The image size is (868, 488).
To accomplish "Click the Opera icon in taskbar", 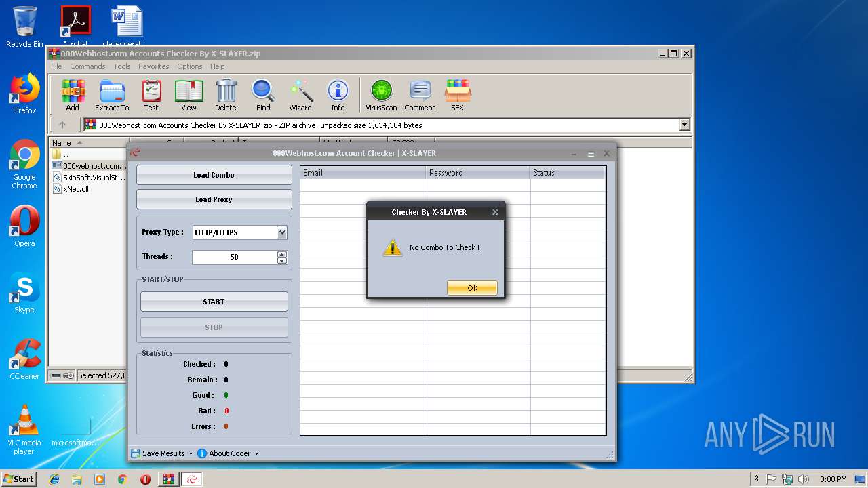I will click(145, 479).
